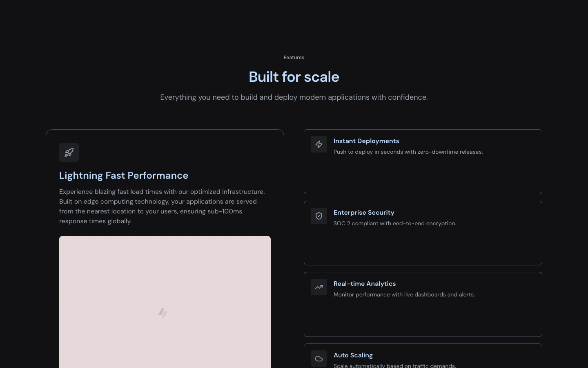Screen dimensions: 588x368
Task: Click the "Everything you need to build" subtitle
Action: 294,97
